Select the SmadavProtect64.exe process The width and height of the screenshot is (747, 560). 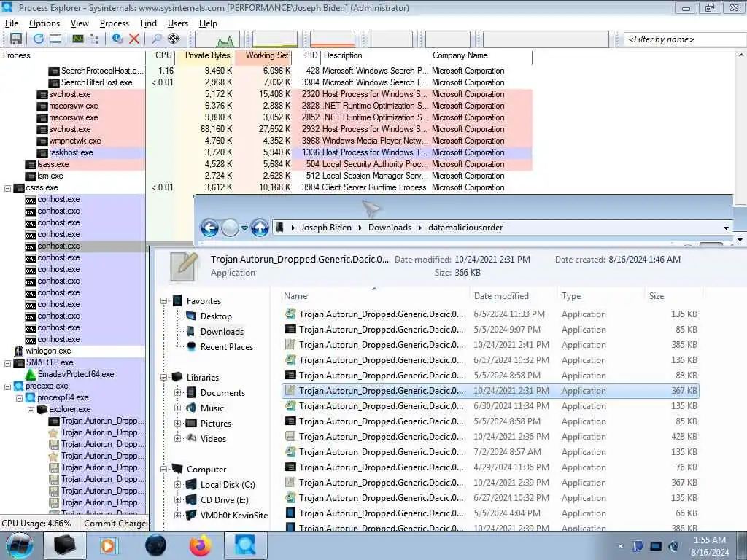click(x=76, y=374)
